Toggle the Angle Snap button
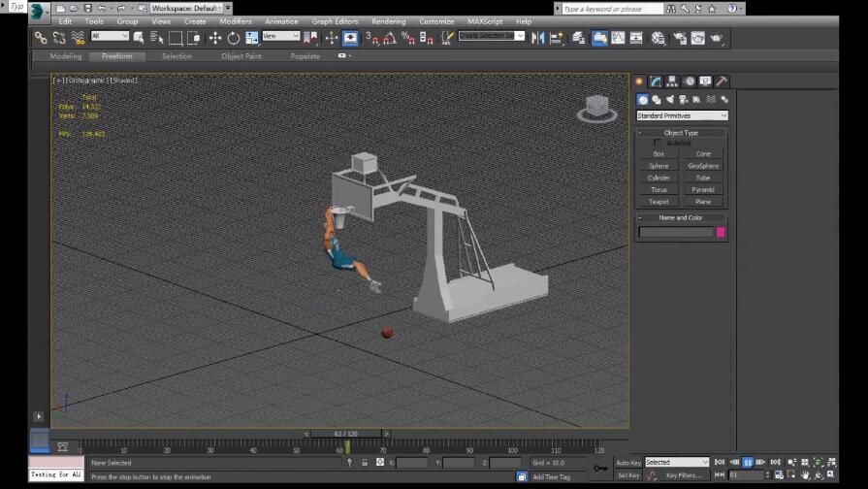 point(390,38)
